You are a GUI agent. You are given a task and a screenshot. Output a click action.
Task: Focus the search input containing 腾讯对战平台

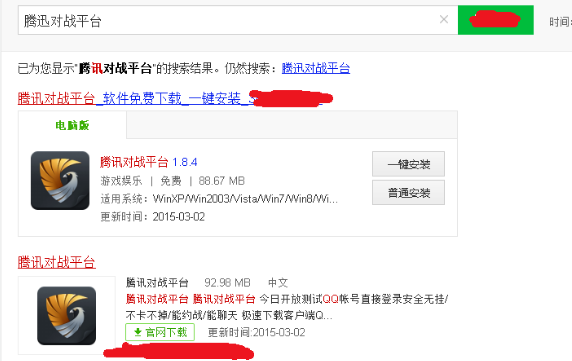[x=238, y=20]
